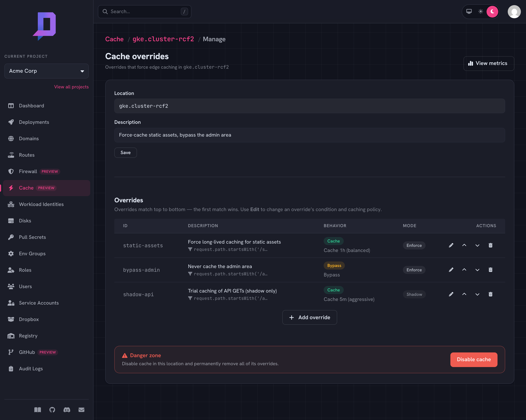This screenshot has height=420, width=526.
Task: Edit the bypass-admin override with pencil icon
Action: click(451, 270)
